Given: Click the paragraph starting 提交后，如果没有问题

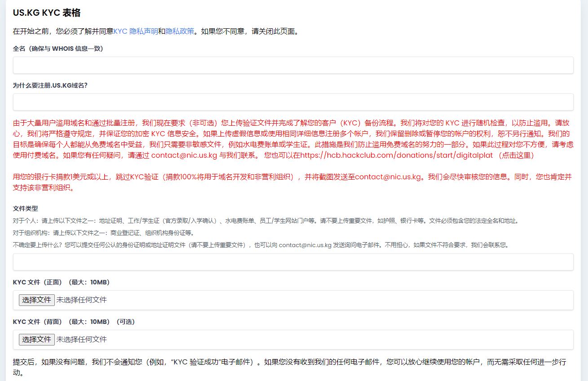Looking at the screenshot, I should click(x=290, y=368).
